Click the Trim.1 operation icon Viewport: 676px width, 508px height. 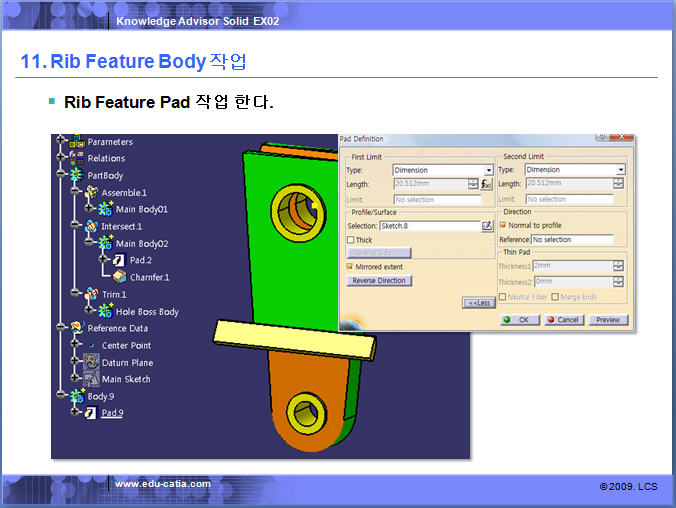point(91,295)
